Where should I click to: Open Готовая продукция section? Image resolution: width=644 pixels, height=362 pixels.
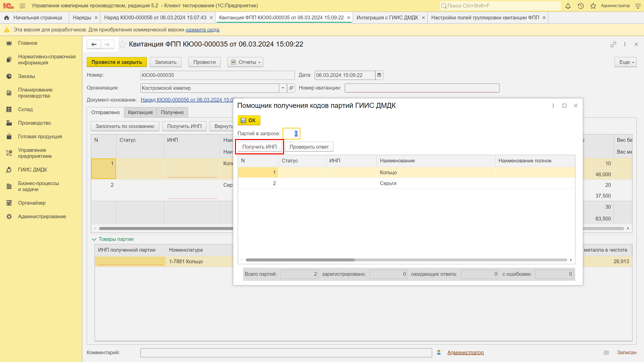point(40,137)
